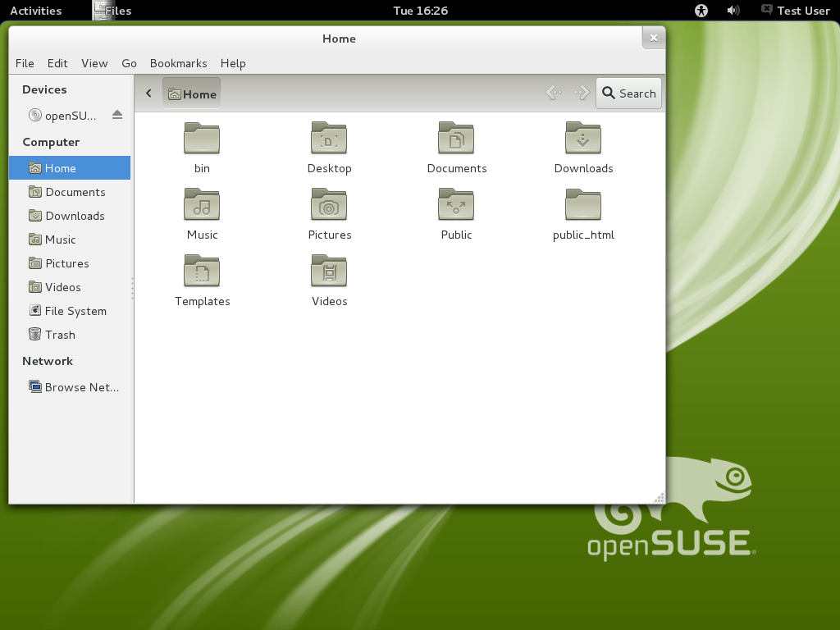Open the Documents folder icon
Image resolution: width=840 pixels, height=630 pixels.
[456, 139]
